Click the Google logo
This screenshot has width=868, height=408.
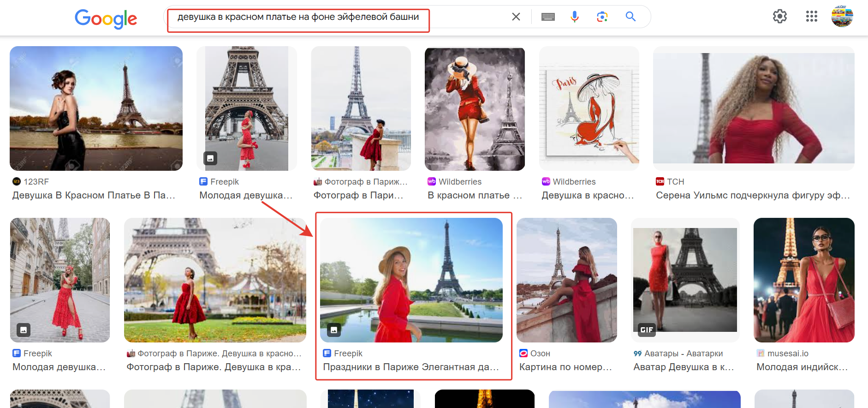tap(106, 18)
